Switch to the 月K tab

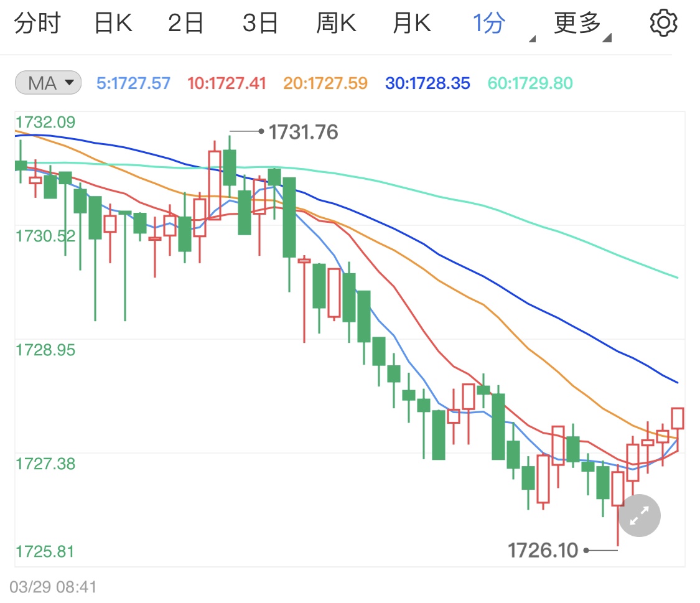pos(412,23)
